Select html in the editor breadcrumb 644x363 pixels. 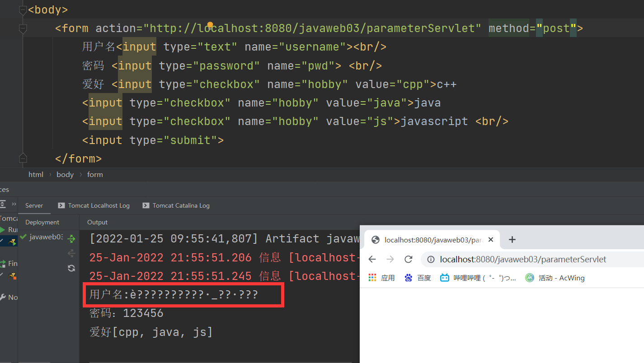tap(36, 174)
